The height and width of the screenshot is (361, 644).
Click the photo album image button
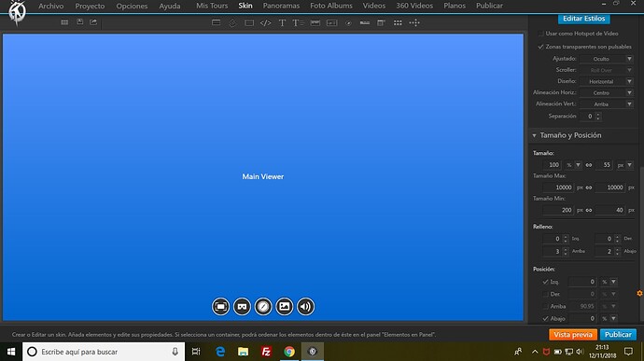pos(285,306)
